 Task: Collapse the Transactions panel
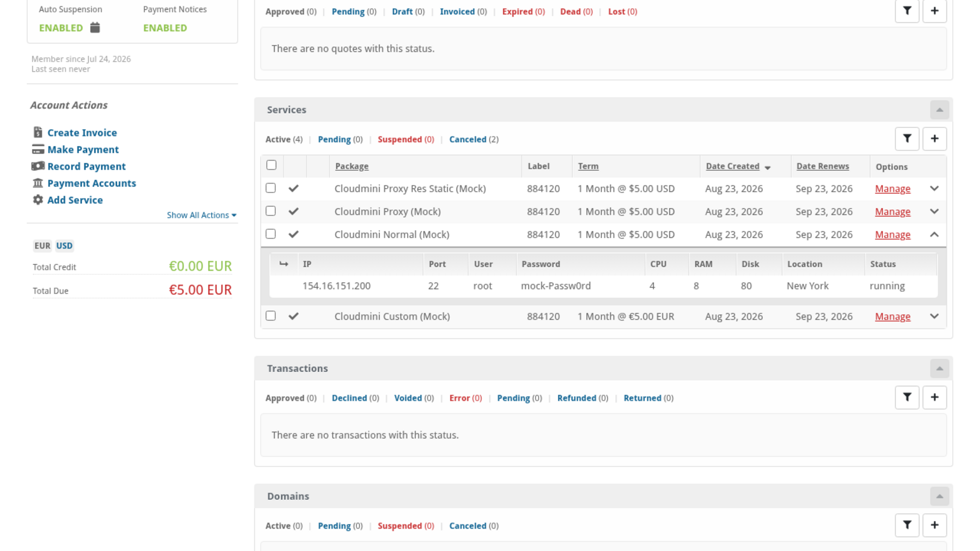940,369
